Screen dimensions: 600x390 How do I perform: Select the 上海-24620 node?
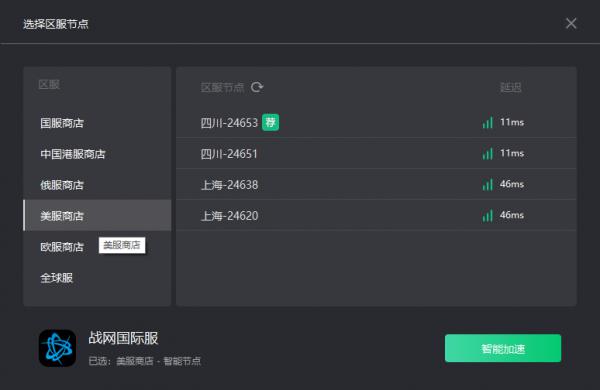coord(377,215)
